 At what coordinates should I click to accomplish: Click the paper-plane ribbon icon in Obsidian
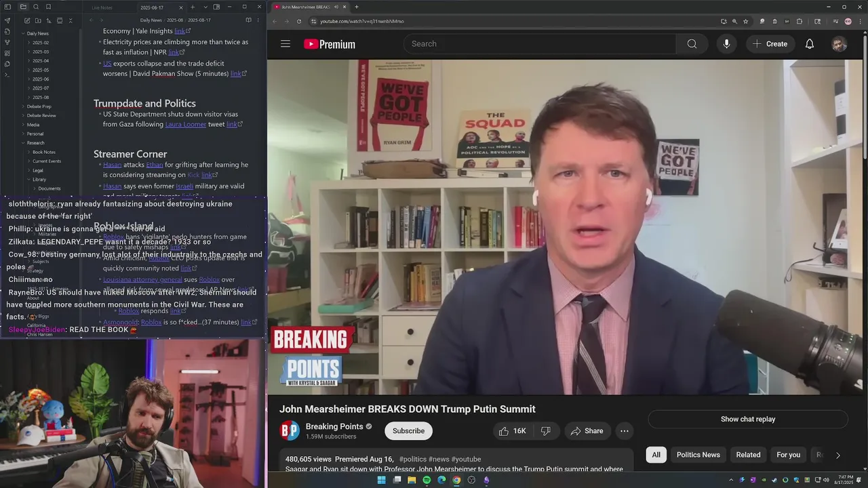pyautogui.click(x=7, y=20)
